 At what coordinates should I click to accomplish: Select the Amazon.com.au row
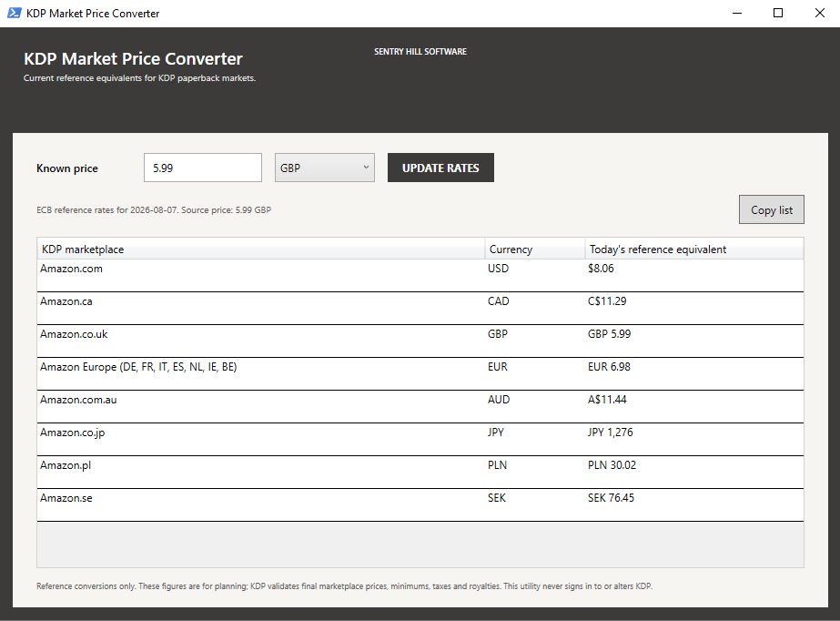[420, 406]
